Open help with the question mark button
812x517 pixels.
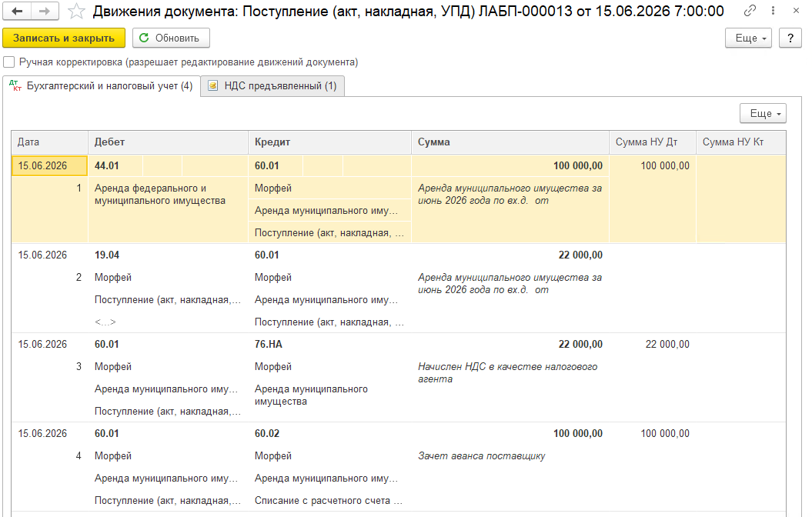coord(790,38)
